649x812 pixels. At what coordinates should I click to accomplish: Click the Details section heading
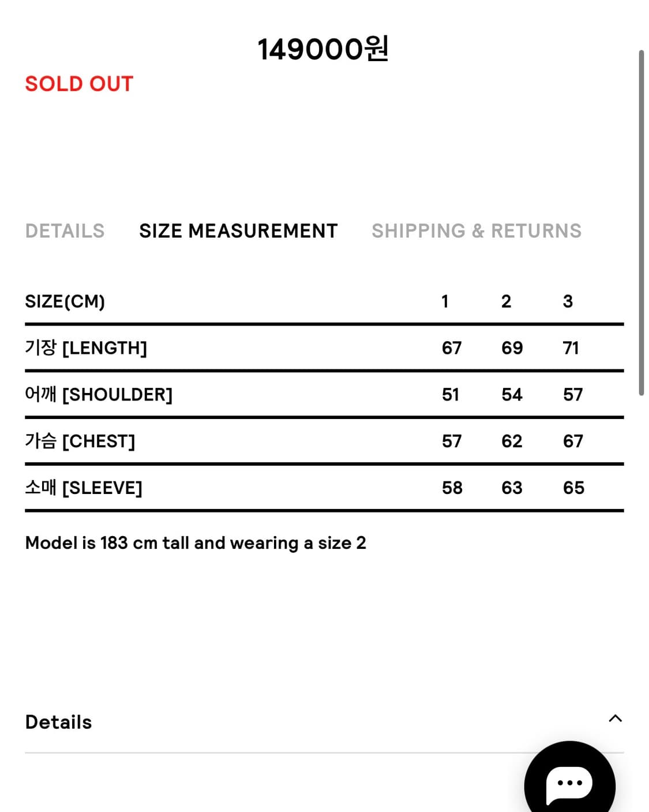coord(58,722)
